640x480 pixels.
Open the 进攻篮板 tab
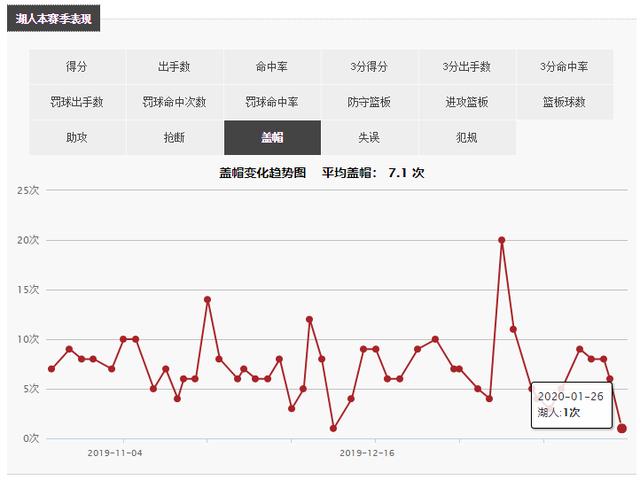pos(467,102)
